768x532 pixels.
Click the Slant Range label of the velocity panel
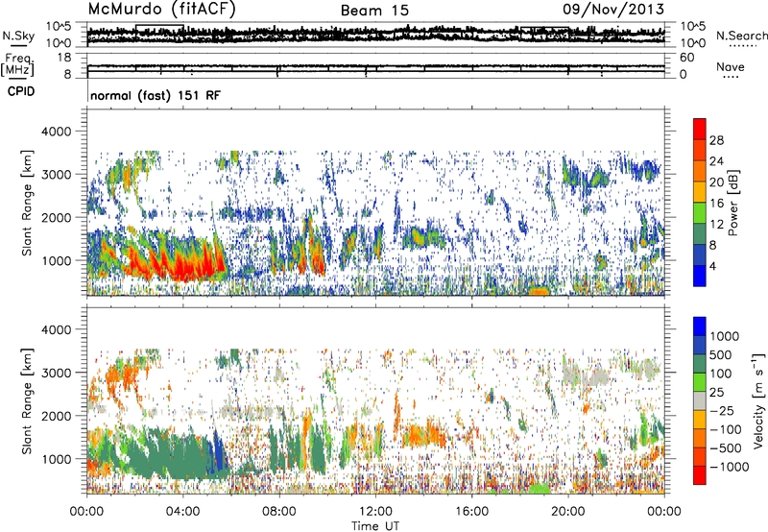pos(28,400)
